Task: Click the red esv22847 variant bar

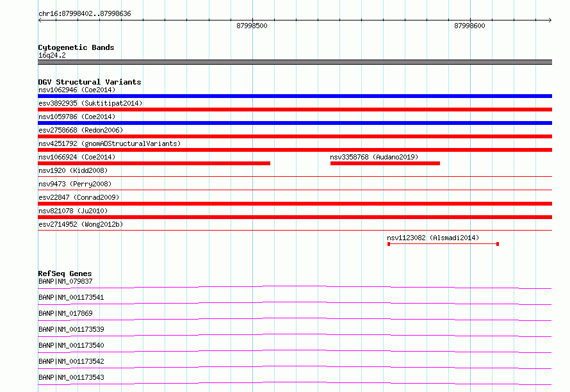Action: click(295, 204)
